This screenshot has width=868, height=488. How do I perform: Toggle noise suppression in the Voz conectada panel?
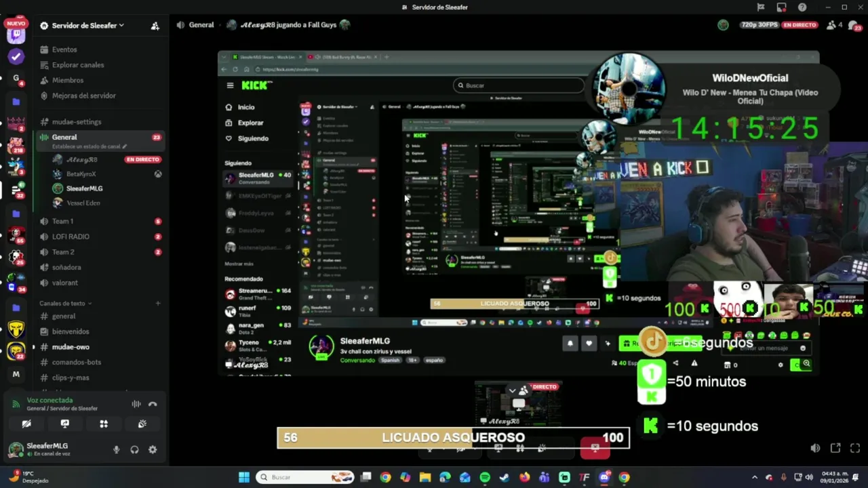[136, 404]
